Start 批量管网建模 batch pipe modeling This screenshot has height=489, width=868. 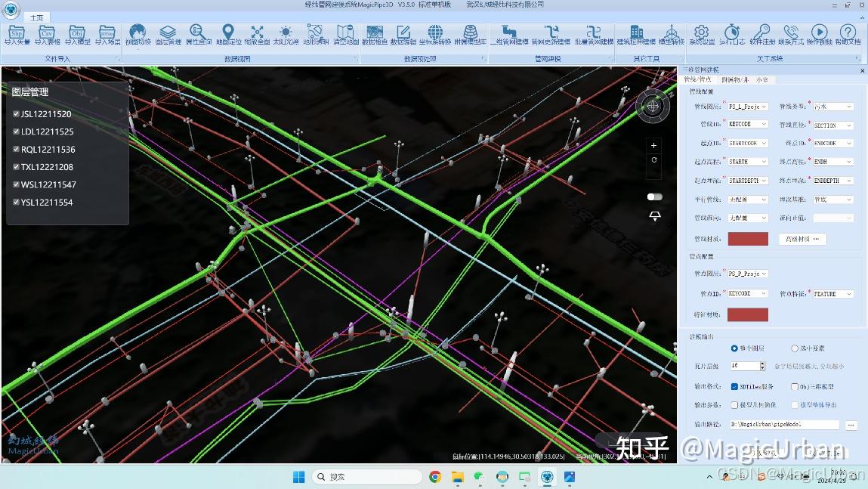(x=595, y=34)
